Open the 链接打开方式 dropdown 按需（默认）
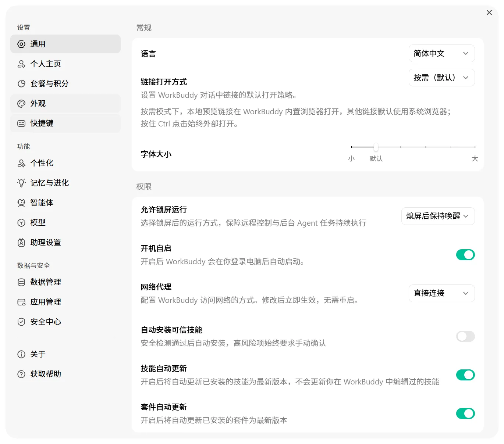This screenshot has height=444, width=504. pyautogui.click(x=441, y=78)
